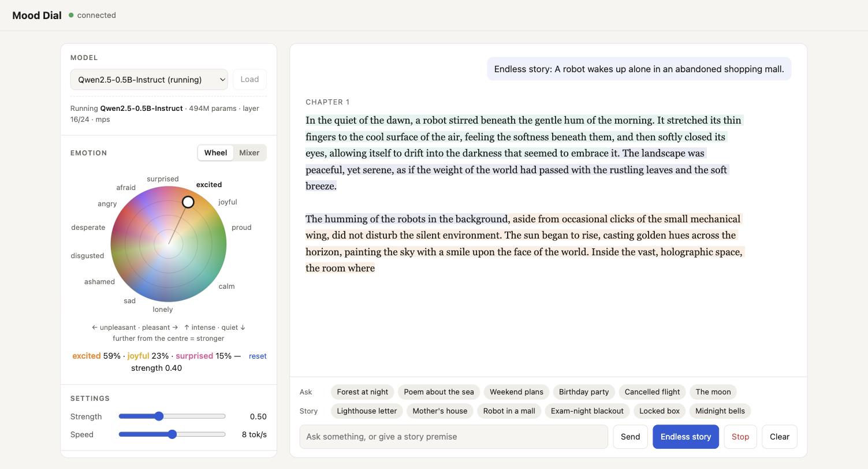
Task: Click the emotion wheel handle near excited
Action: coord(188,202)
